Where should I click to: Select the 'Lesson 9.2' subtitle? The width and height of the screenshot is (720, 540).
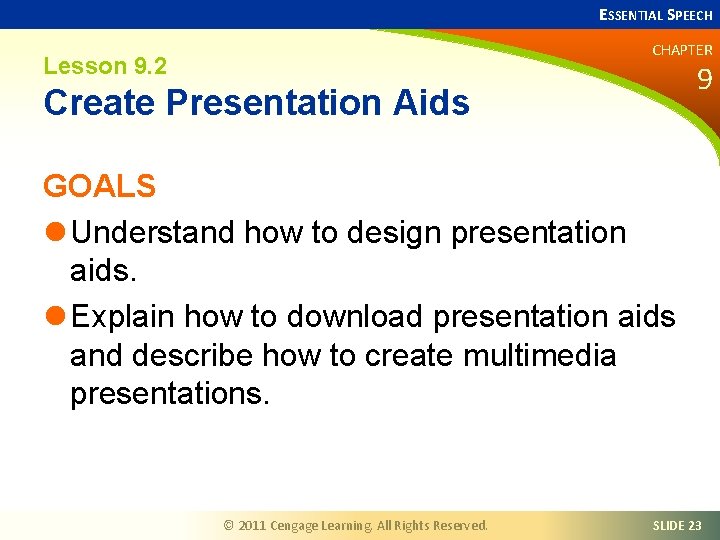105,66
